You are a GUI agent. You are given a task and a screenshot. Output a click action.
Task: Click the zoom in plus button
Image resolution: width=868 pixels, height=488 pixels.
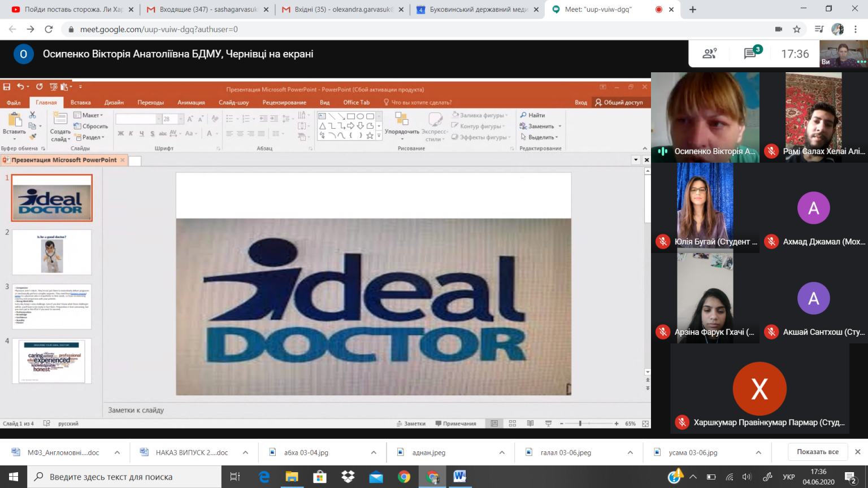click(617, 424)
